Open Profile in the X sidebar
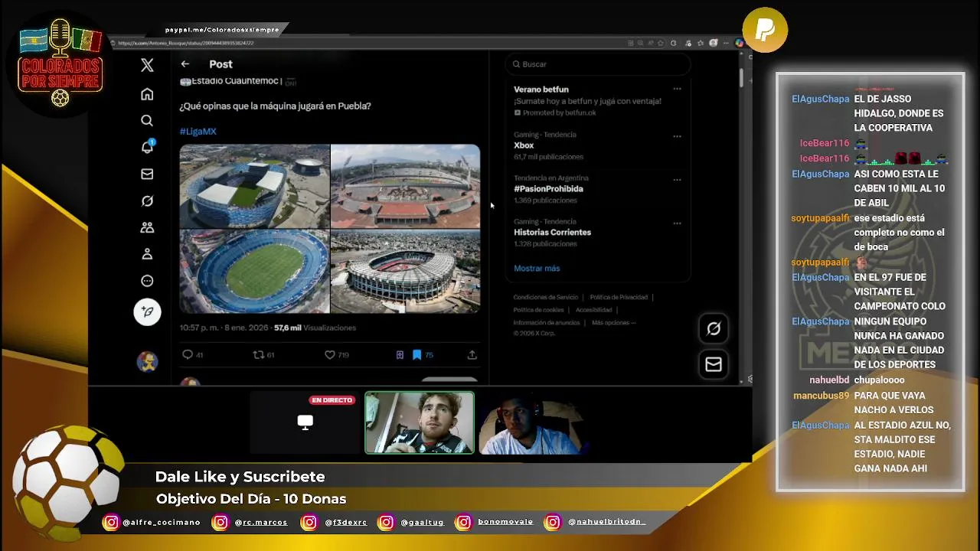 [147, 254]
